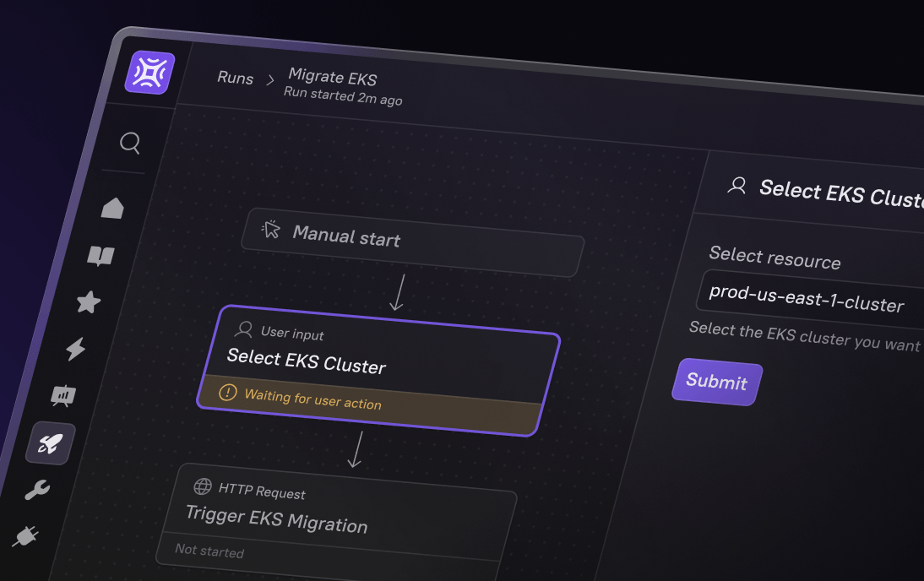924x581 pixels.
Task: Open the book icon in the sidebar
Action: coord(101,256)
